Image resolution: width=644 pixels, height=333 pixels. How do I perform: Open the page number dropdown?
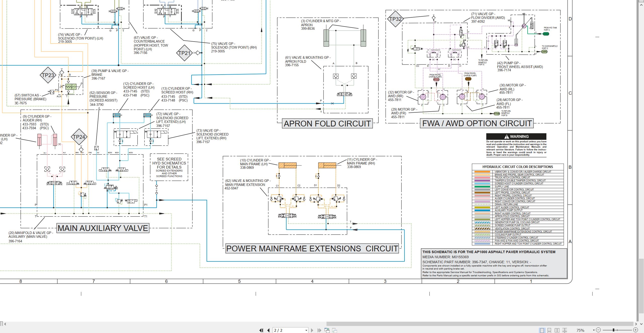(306, 330)
